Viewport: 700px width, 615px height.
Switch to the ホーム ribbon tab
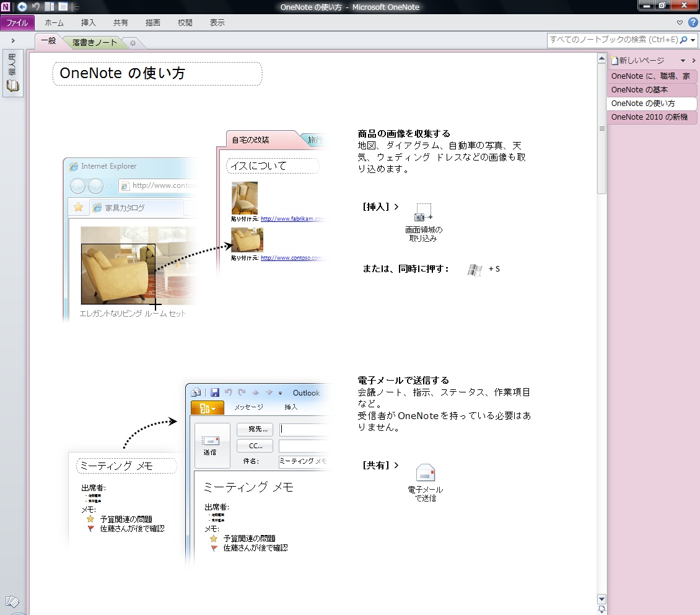coord(54,23)
